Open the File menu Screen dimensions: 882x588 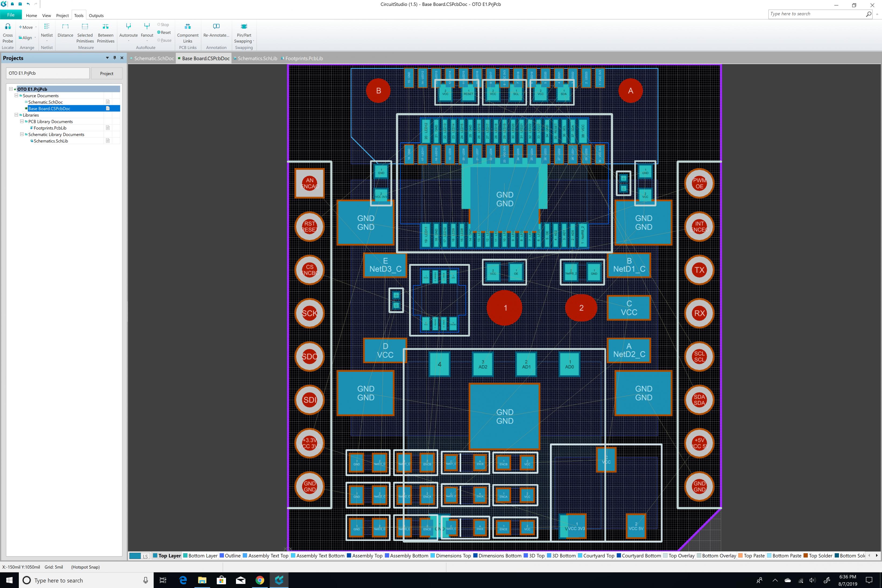click(11, 15)
